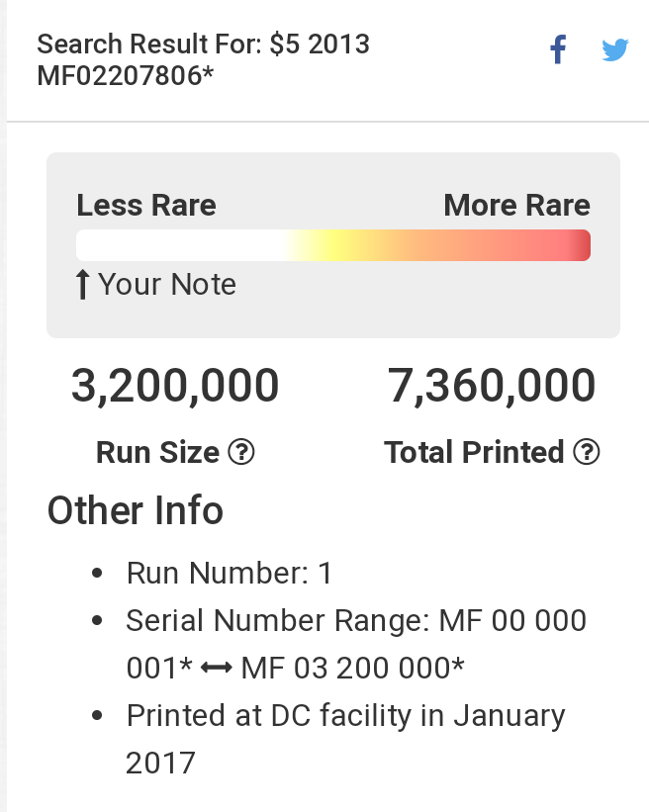Click the Search Result For heading
Viewport: 649px width, 812px height.
point(204,59)
